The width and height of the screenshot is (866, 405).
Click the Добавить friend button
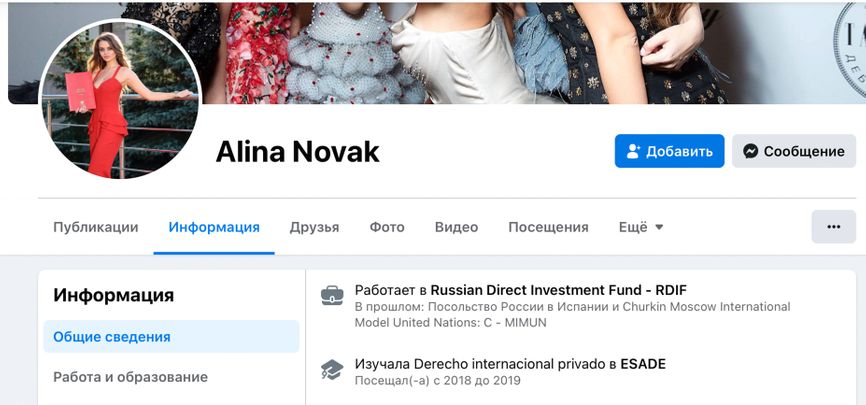click(669, 151)
